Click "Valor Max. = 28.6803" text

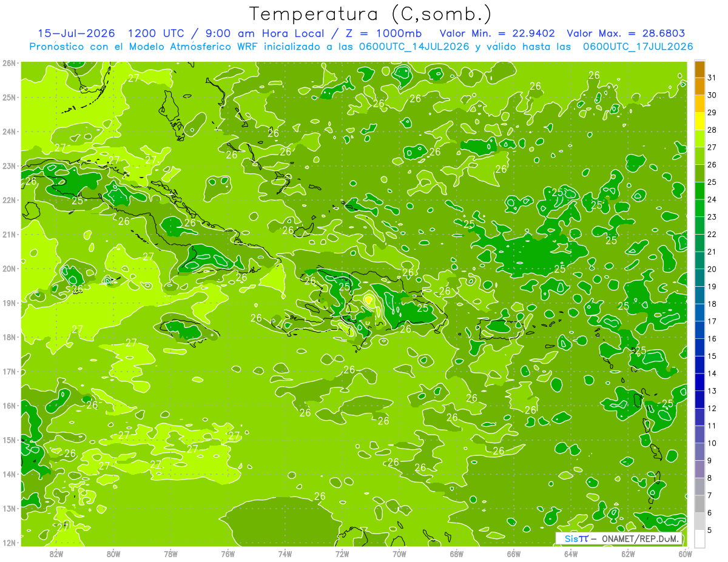click(x=625, y=33)
